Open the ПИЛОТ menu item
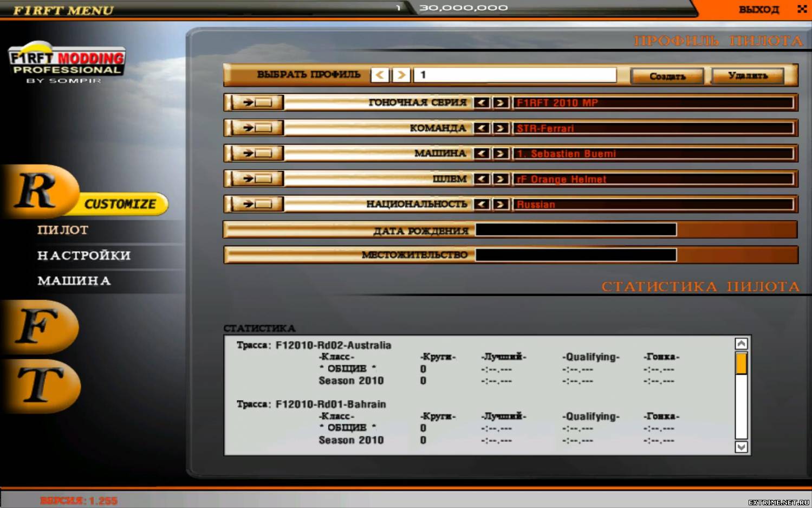Screen dimensions: 812x508 63,230
